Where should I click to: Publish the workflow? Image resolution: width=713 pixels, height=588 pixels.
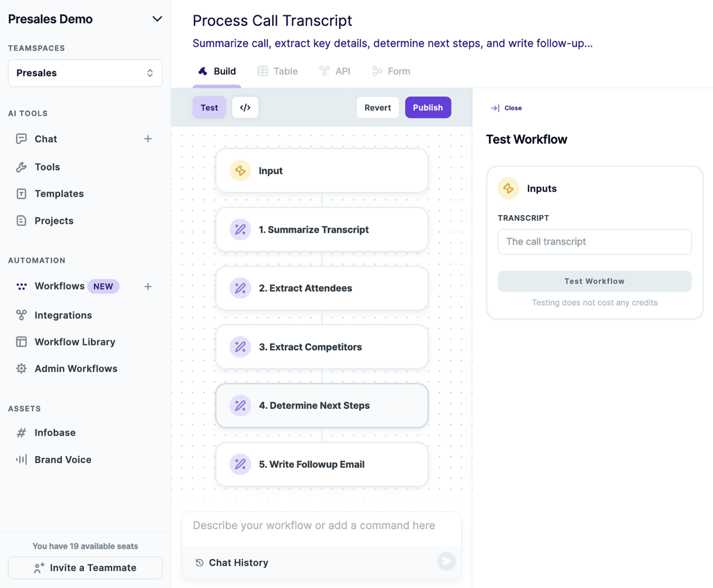tap(428, 107)
